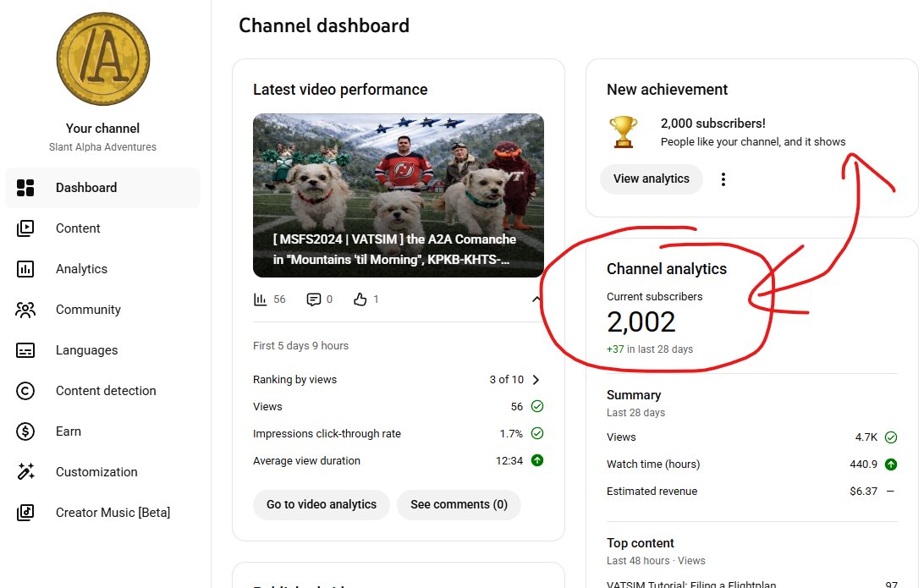Click the Languages subtitle icon
The width and height of the screenshot is (924, 588).
tap(25, 350)
